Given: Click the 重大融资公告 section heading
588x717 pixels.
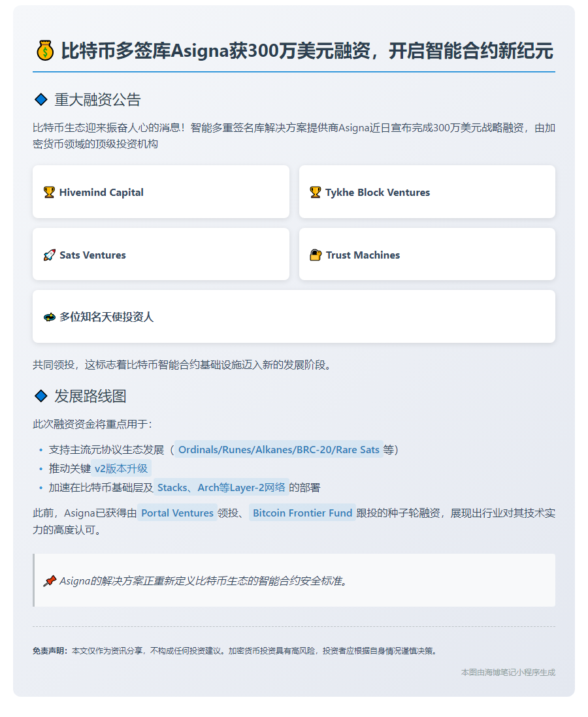Looking at the screenshot, I should (97, 100).
